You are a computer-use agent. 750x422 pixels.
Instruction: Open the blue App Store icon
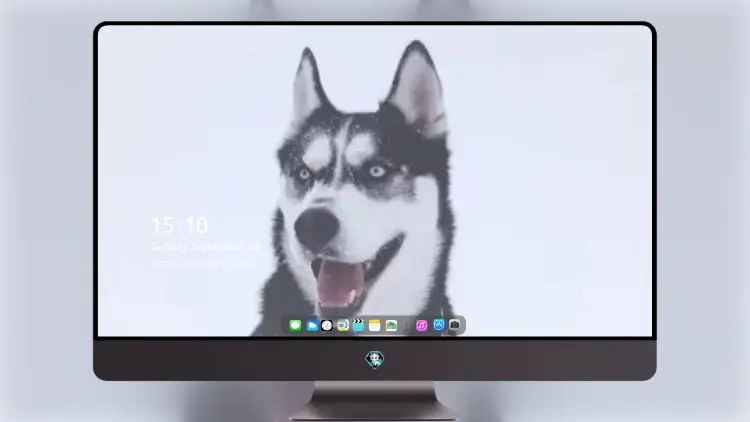click(439, 325)
